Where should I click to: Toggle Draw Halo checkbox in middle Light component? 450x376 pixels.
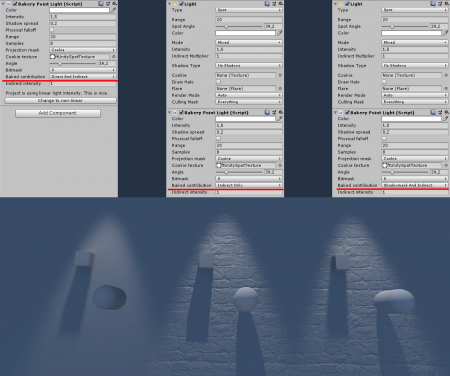[x=218, y=82]
